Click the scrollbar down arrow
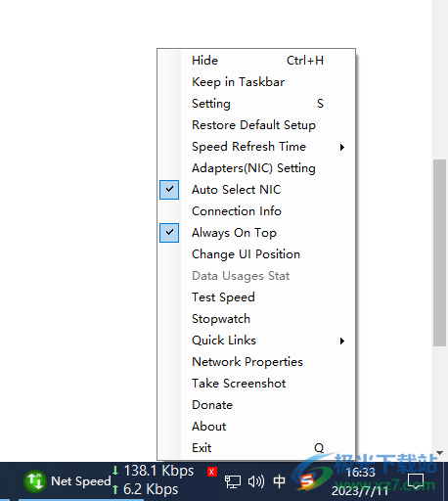Viewport: 448px width, 501px height. tap(439, 453)
